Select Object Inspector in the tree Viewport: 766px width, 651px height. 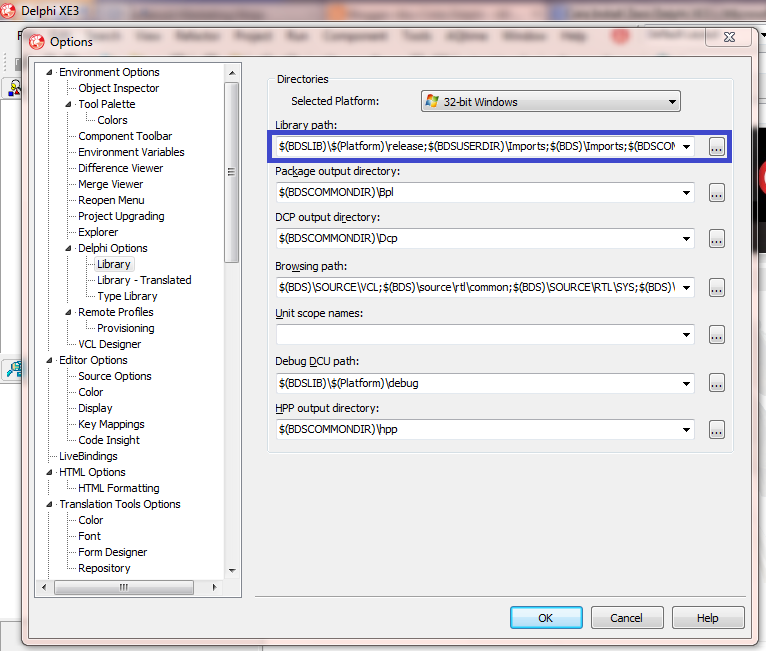(119, 88)
